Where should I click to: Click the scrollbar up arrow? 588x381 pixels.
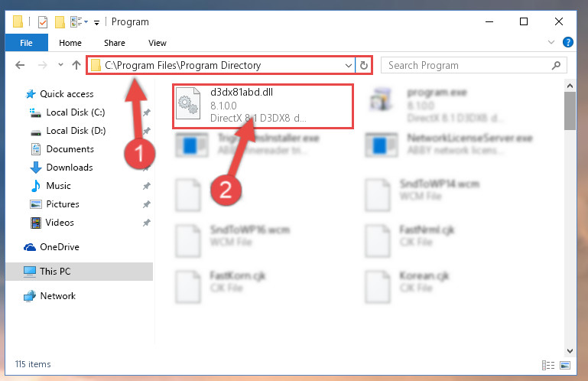pos(570,86)
